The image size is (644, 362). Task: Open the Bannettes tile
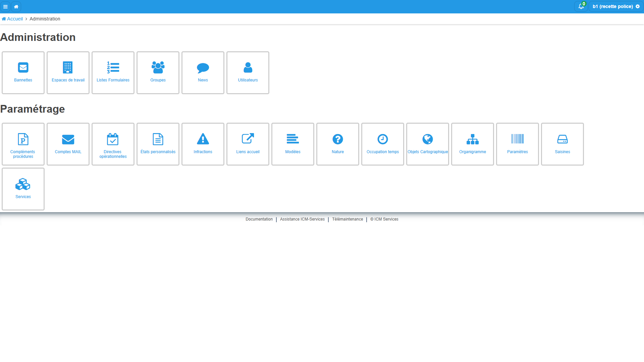(23, 73)
